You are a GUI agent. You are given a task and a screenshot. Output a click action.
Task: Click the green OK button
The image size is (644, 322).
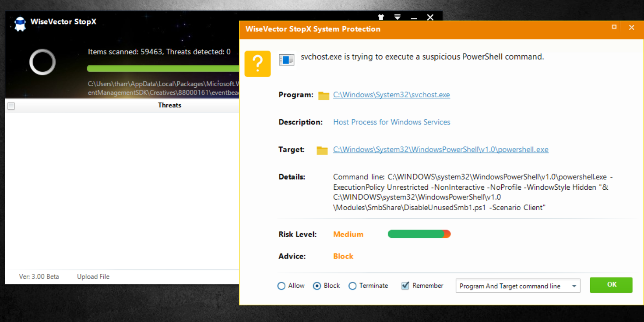611,285
